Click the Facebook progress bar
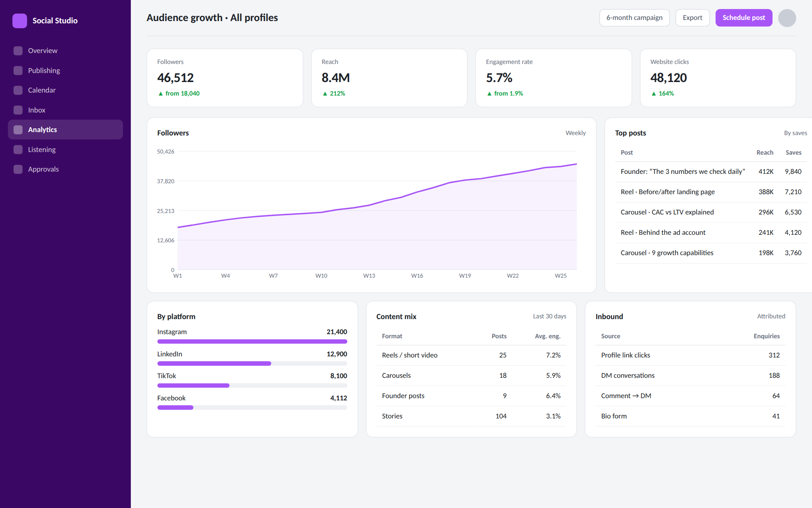This screenshot has height=508, width=812. coord(252,408)
